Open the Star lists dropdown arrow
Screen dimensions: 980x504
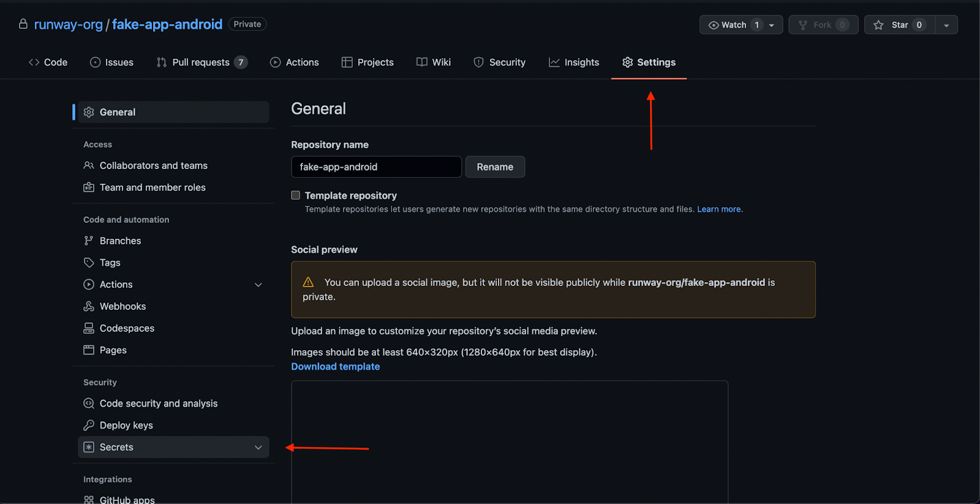(x=946, y=25)
